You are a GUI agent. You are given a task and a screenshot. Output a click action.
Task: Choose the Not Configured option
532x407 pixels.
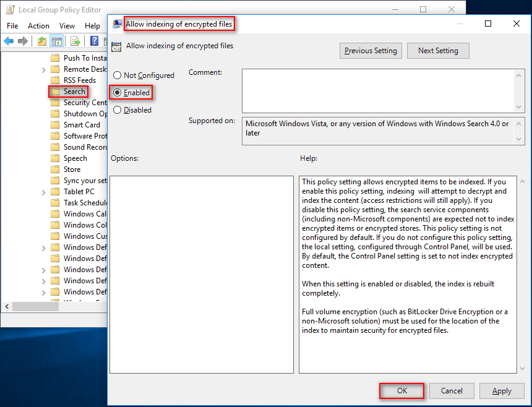click(117, 75)
